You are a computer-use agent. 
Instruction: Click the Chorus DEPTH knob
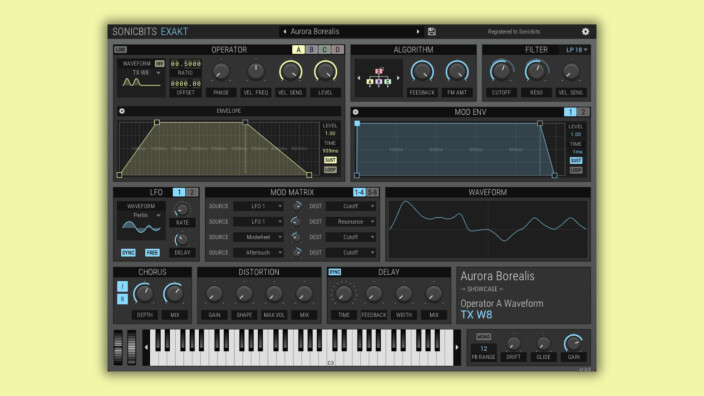pos(144,294)
